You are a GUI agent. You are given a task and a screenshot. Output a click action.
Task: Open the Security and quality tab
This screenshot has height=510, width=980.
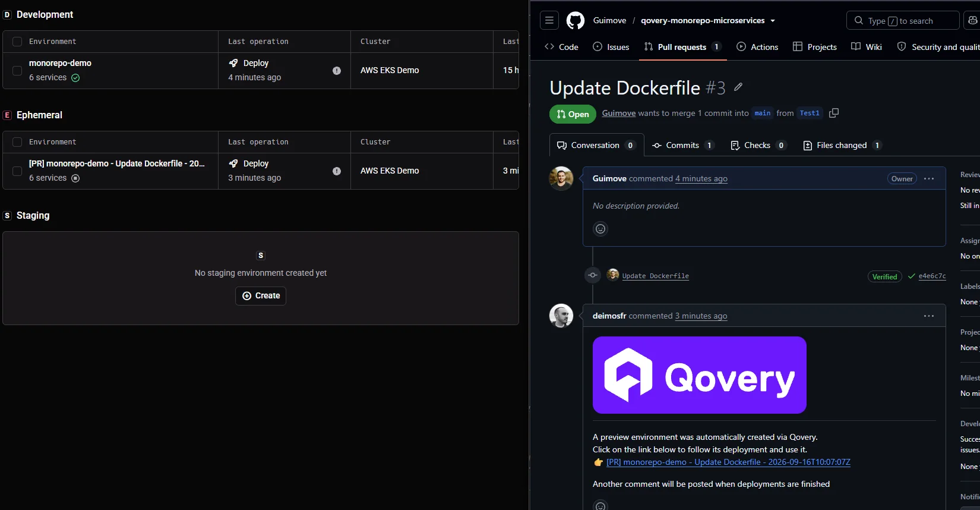(938, 47)
